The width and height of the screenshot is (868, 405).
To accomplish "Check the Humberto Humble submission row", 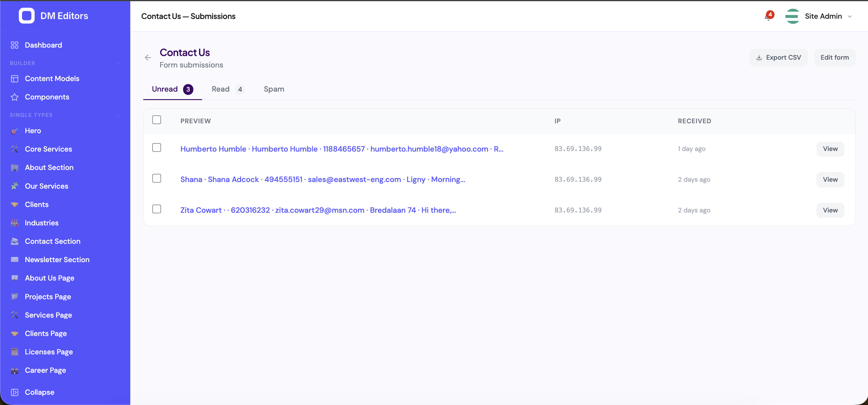I will pos(157,148).
